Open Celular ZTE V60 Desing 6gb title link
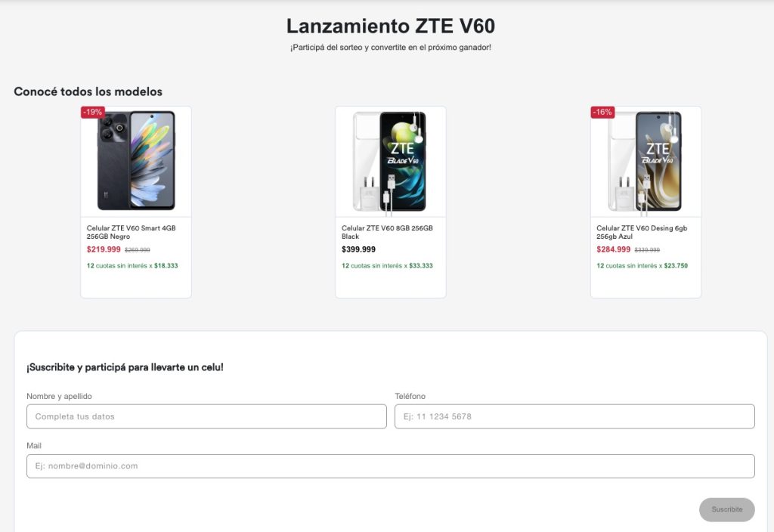Viewport: 774px width, 532px height. click(642, 232)
